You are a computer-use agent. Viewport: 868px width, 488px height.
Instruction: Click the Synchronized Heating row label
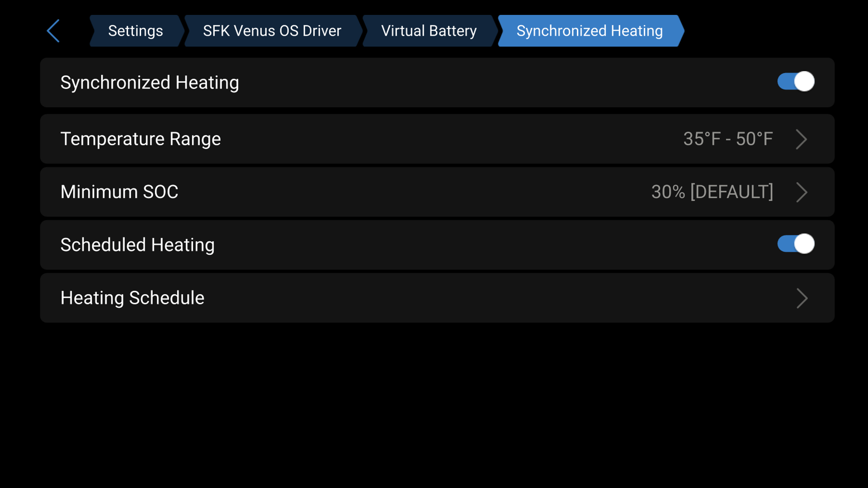pos(150,82)
